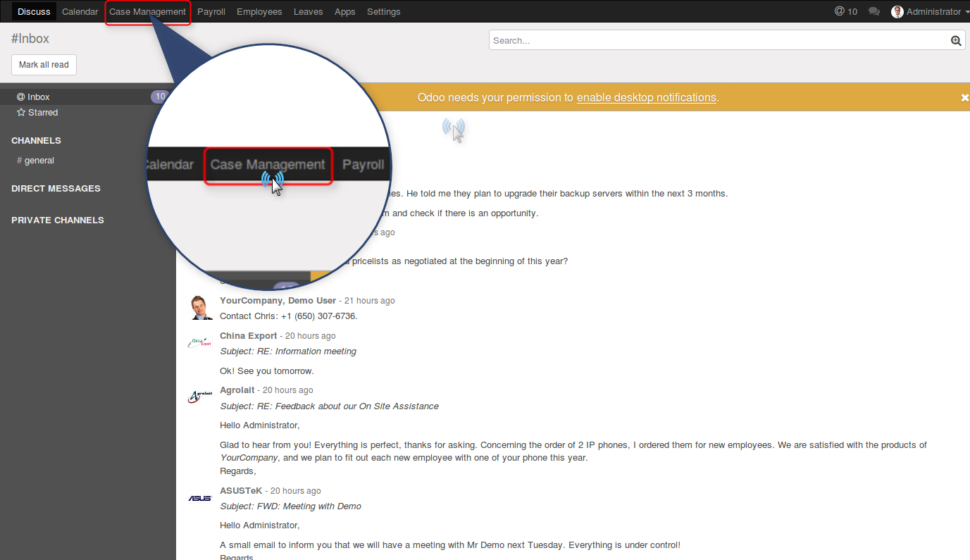Open the Settings menu
This screenshot has height=560, width=970.
tap(384, 11)
